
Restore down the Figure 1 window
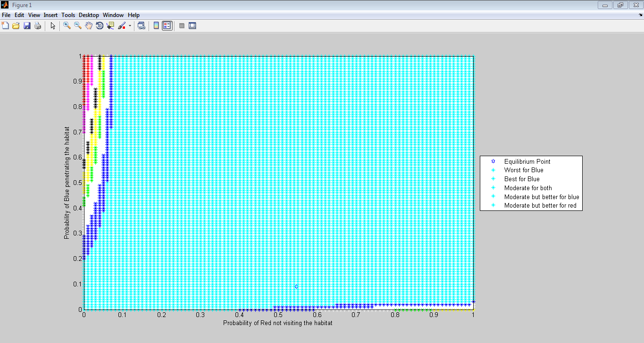click(x=619, y=5)
